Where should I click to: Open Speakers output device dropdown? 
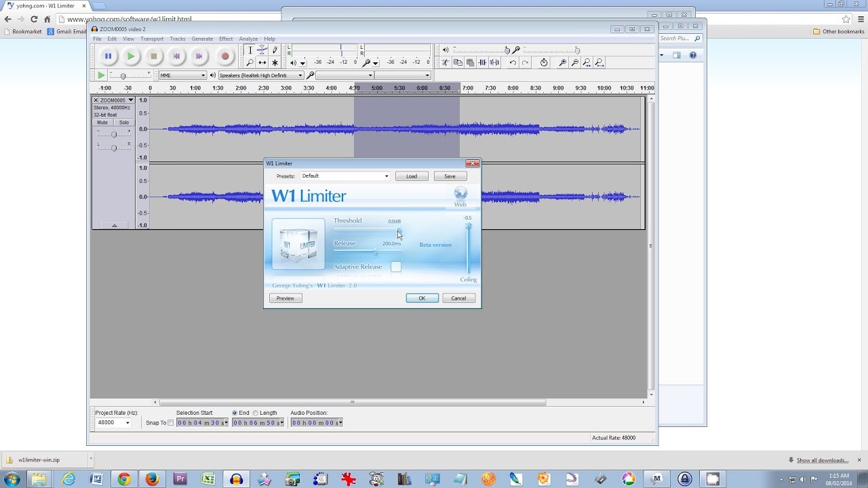[x=260, y=75]
